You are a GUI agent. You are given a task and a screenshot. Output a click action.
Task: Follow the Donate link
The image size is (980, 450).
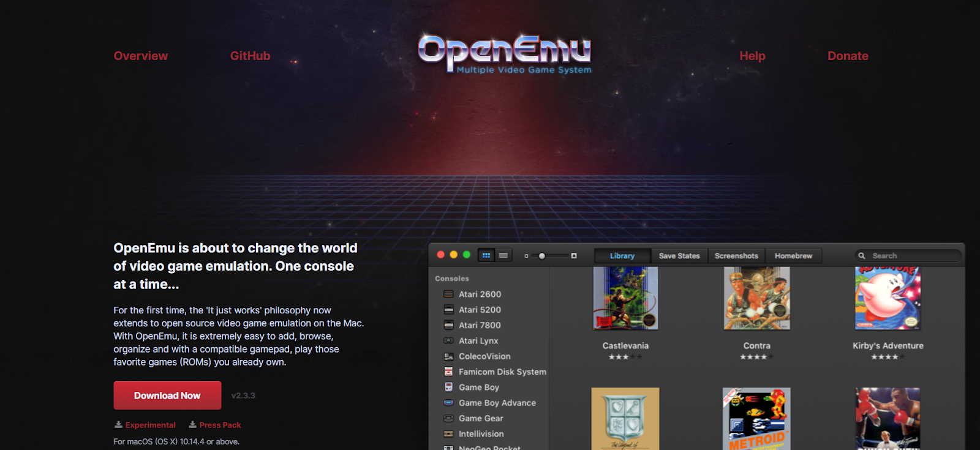click(848, 56)
